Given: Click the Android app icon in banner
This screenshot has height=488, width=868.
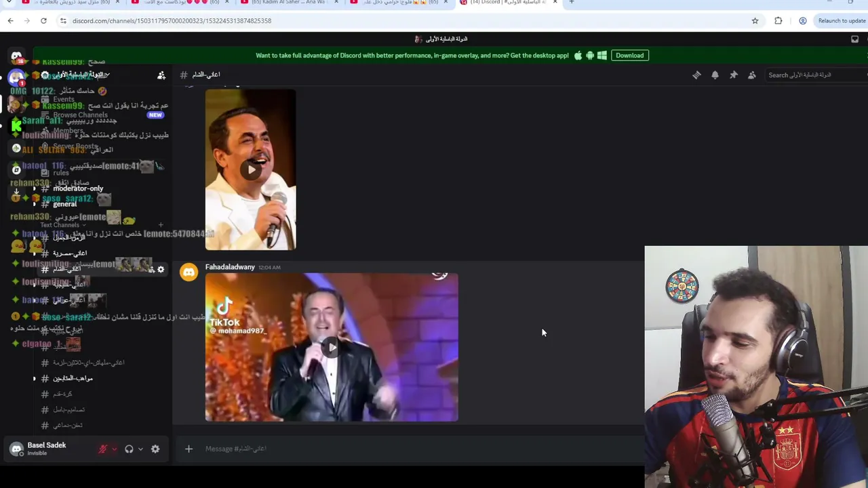Looking at the screenshot, I should pos(590,56).
